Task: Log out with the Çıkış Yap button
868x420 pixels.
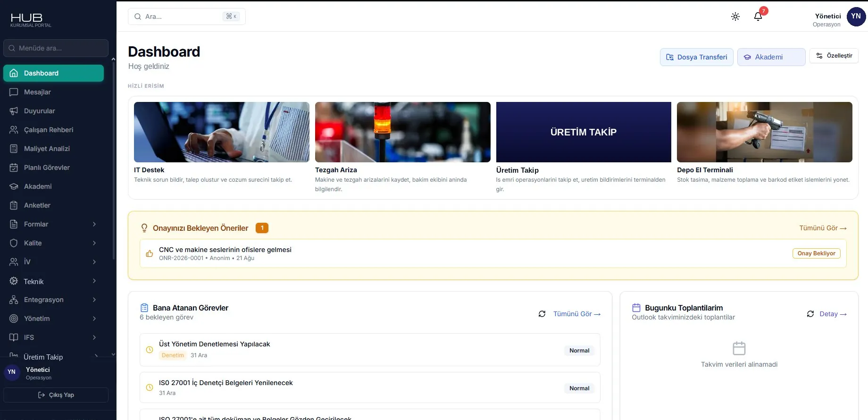Action: coord(56,395)
